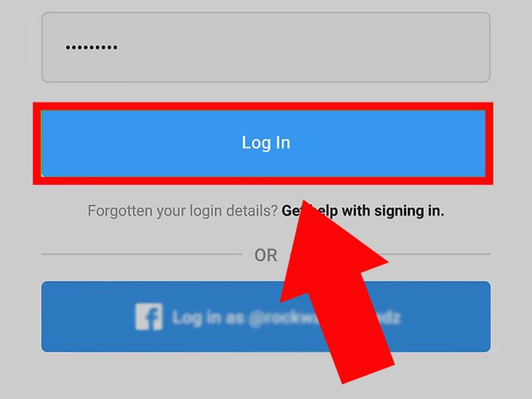Screen dimensions: 532x399
Task: Click the large red arrow annotation
Action: coord(334,292)
